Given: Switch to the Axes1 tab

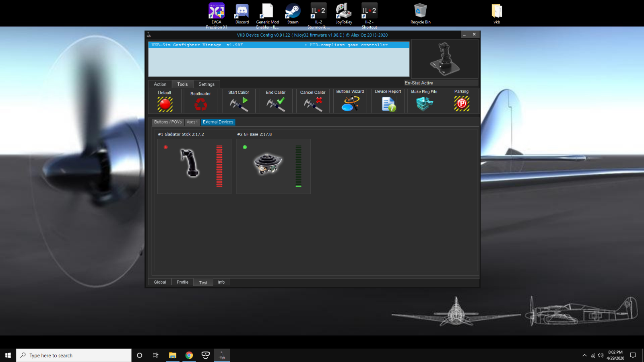Looking at the screenshot, I should point(192,122).
